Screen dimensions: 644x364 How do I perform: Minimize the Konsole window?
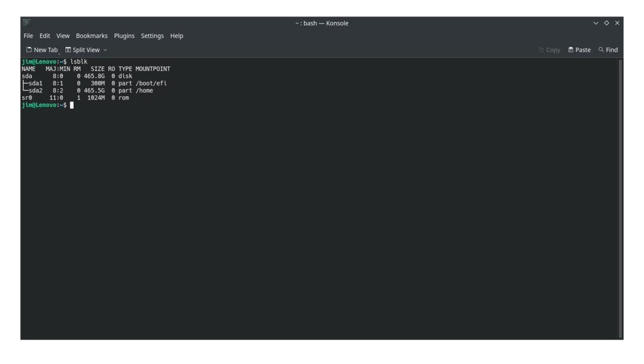coord(596,23)
